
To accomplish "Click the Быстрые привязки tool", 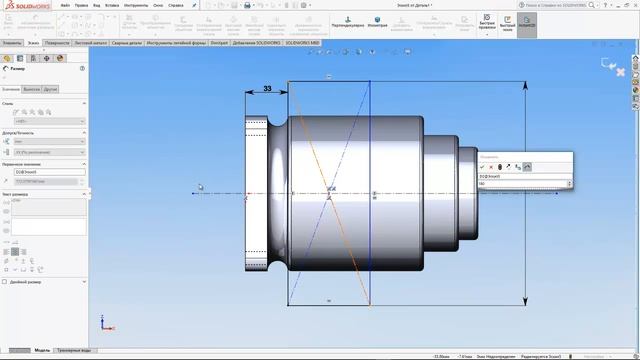I will click(x=487, y=22).
